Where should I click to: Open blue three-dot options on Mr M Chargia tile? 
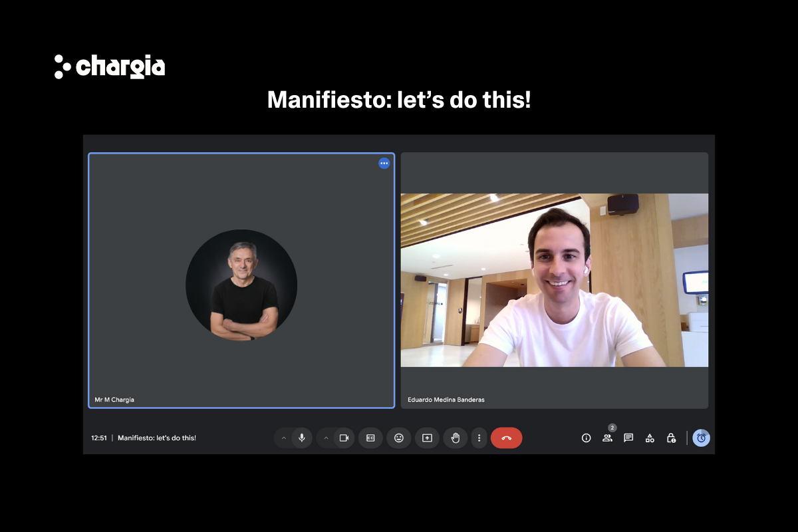(x=384, y=163)
